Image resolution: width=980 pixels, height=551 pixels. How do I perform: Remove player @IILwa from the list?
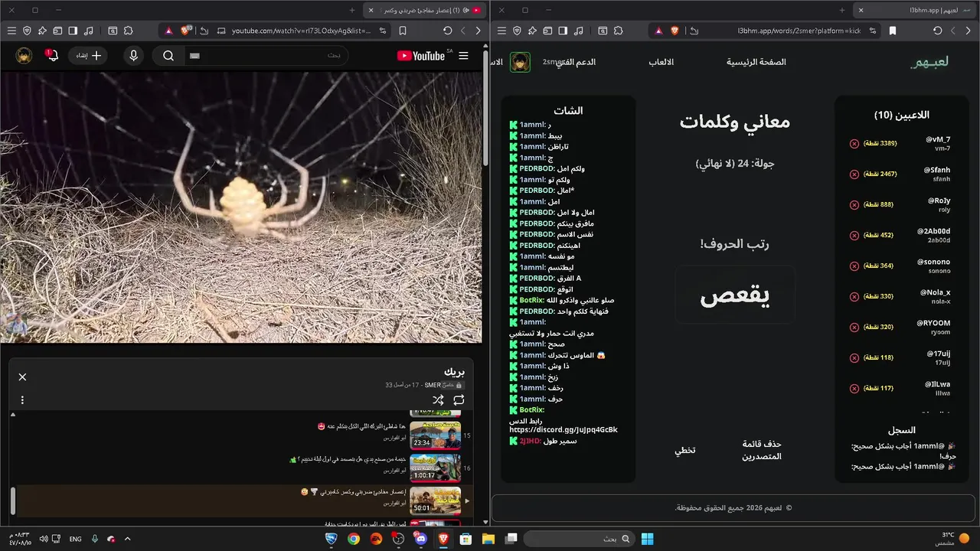click(x=854, y=389)
